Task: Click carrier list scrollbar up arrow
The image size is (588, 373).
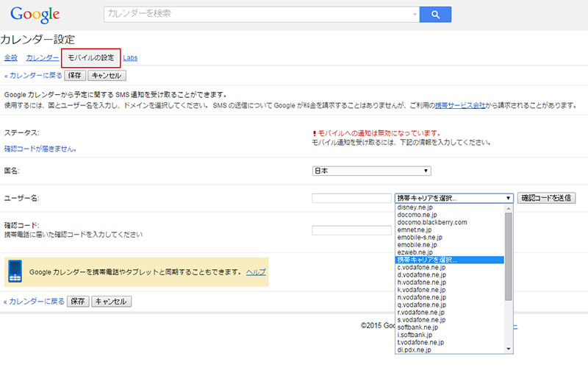Action: [509, 208]
